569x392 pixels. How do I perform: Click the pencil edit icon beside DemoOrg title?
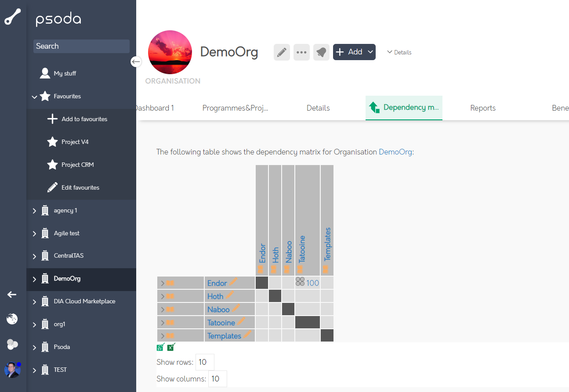(x=282, y=52)
